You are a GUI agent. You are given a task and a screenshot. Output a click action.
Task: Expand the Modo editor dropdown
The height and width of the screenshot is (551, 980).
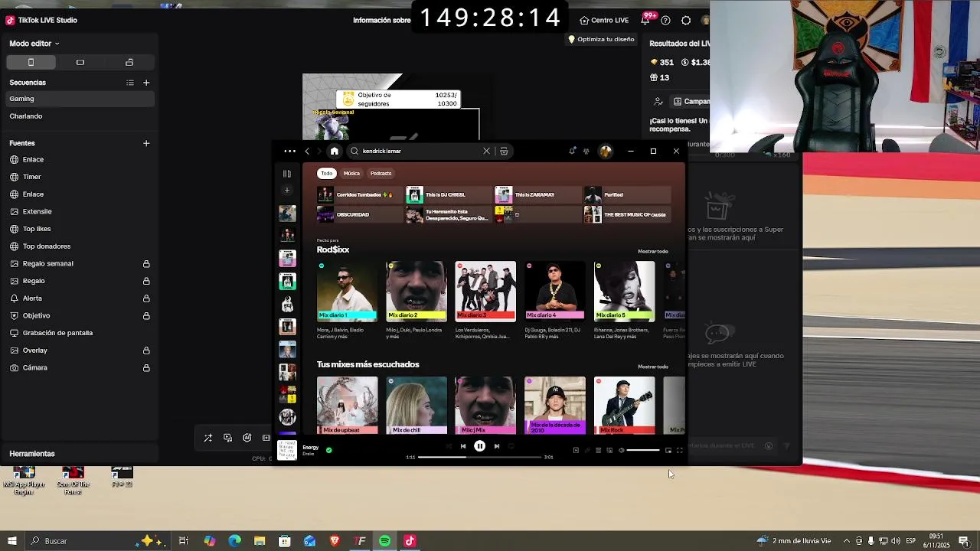point(34,44)
